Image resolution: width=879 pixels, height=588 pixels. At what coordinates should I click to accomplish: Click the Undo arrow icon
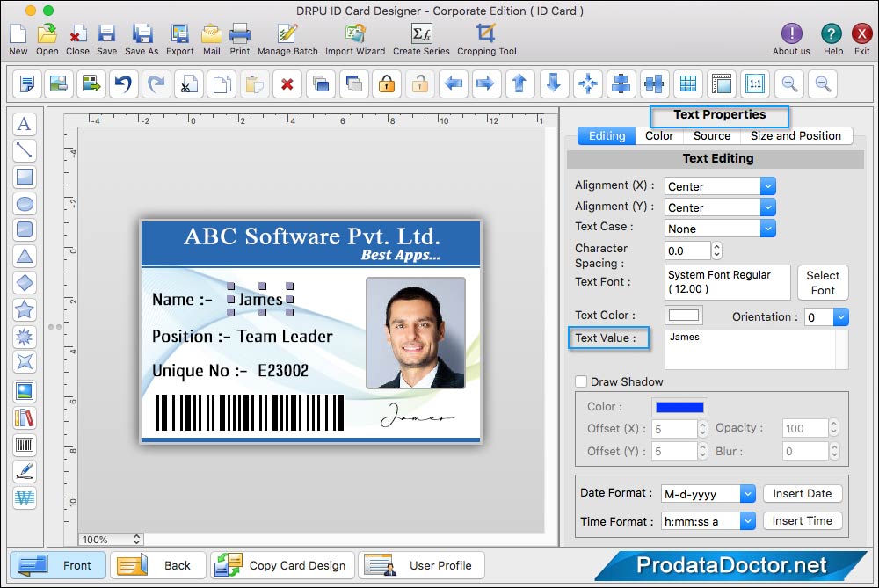coord(123,84)
